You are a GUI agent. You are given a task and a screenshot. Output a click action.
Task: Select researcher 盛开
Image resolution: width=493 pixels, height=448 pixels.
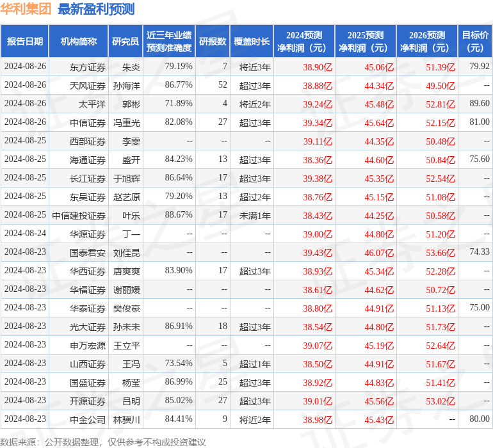131,160
